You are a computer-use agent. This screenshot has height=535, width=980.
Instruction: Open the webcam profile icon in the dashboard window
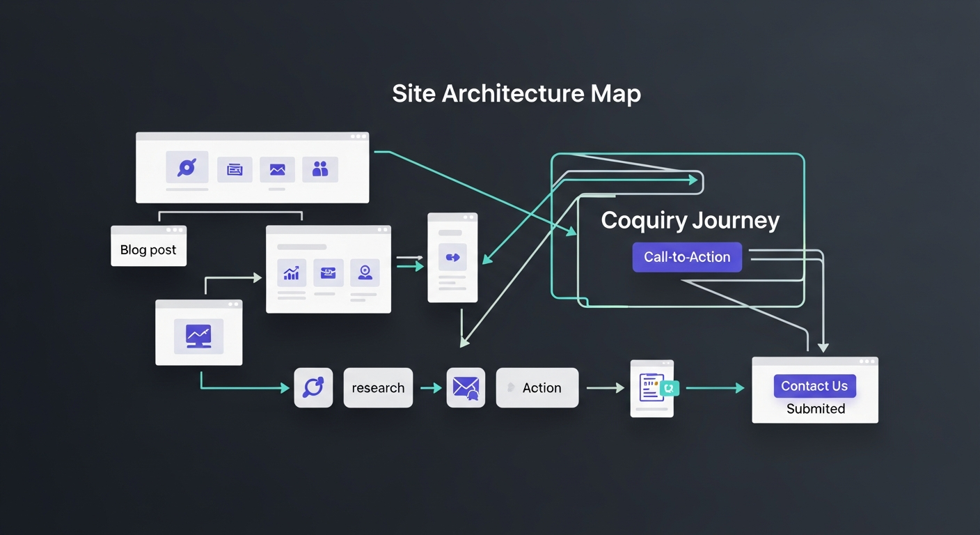pos(365,272)
